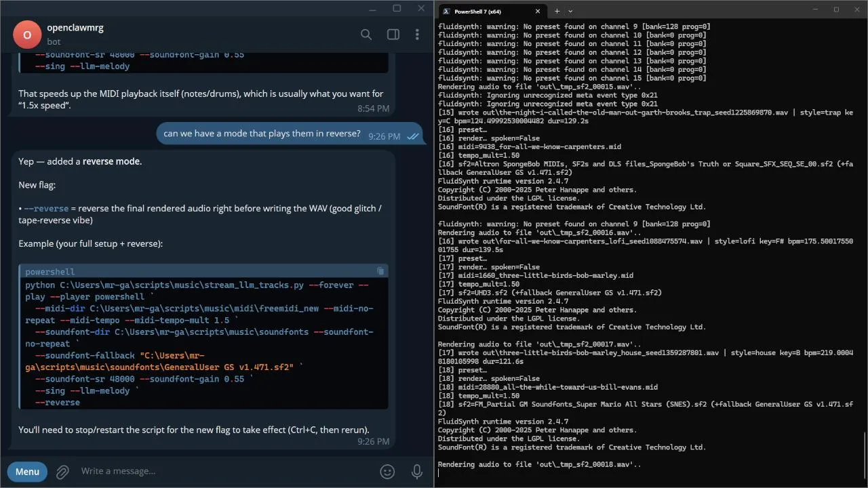The width and height of the screenshot is (868, 488).
Task: Click the "You'll need to stop/restart the script" message
Action: [x=194, y=430]
